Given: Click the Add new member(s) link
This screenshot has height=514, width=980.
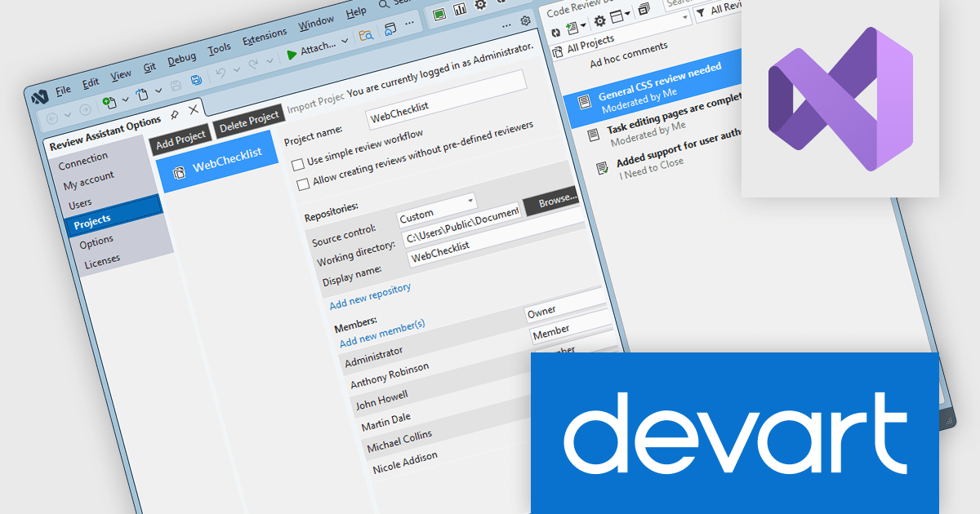Looking at the screenshot, I should [382, 333].
